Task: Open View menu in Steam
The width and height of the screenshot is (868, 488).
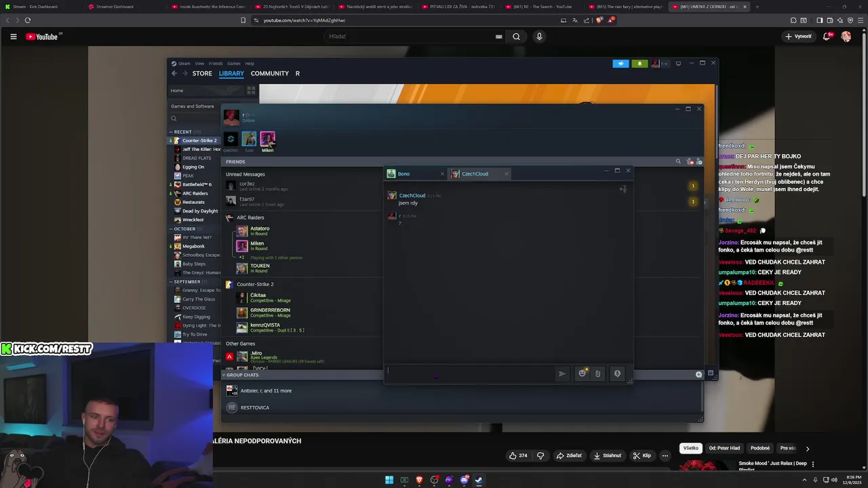Action: click(x=199, y=63)
